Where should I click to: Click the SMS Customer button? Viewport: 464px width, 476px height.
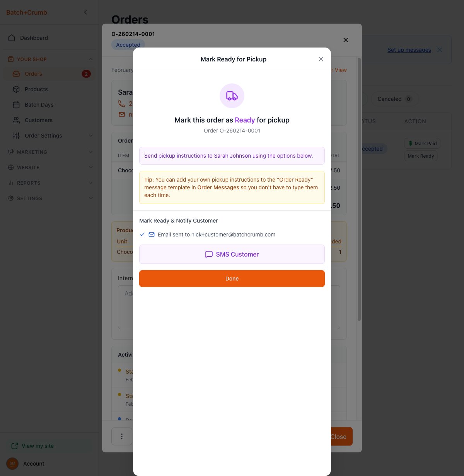click(x=232, y=254)
